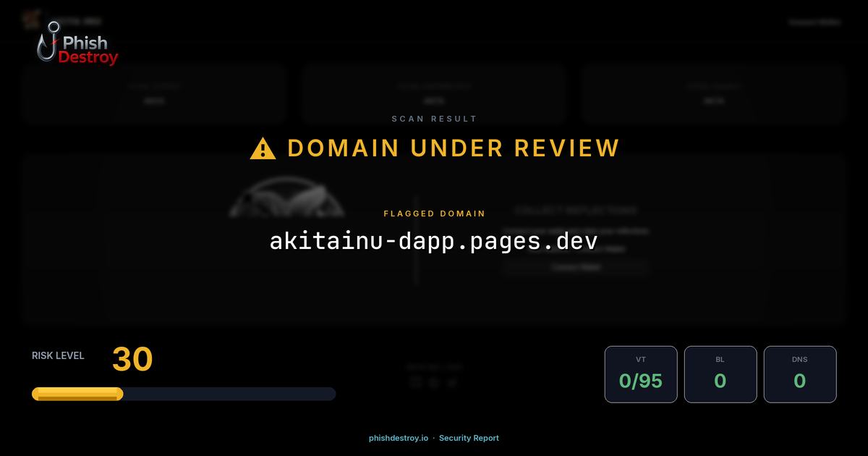
Task: Click the Connect Wallet button in the center panel
Action: click(x=576, y=266)
